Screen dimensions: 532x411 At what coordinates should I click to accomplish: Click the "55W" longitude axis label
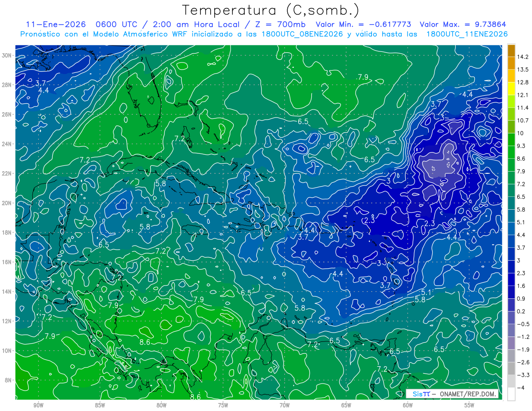[469, 406]
